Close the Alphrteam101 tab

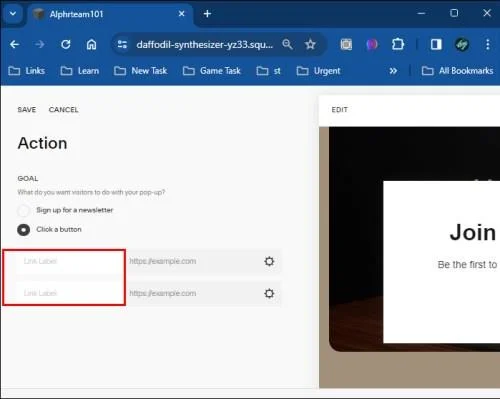click(182, 14)
